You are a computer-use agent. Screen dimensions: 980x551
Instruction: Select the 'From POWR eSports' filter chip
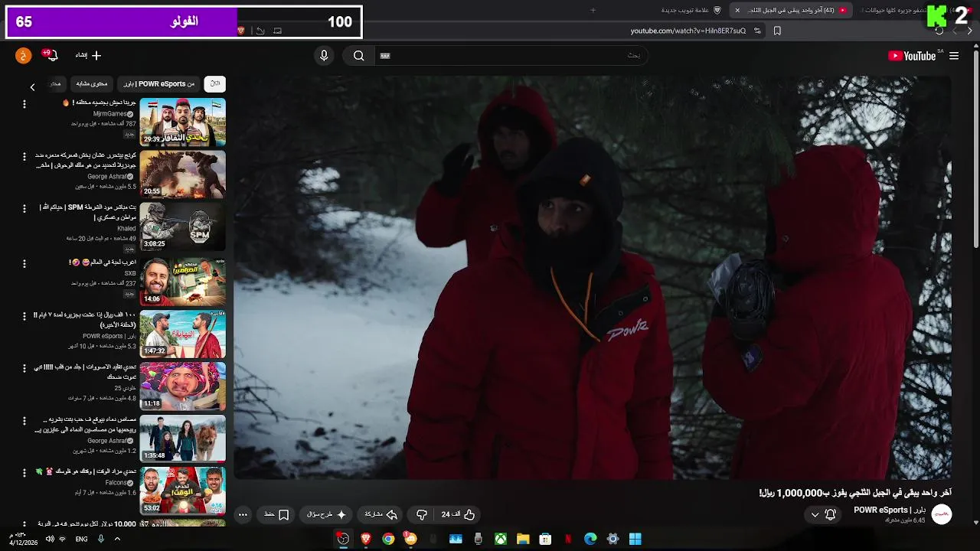click(159, 83)
